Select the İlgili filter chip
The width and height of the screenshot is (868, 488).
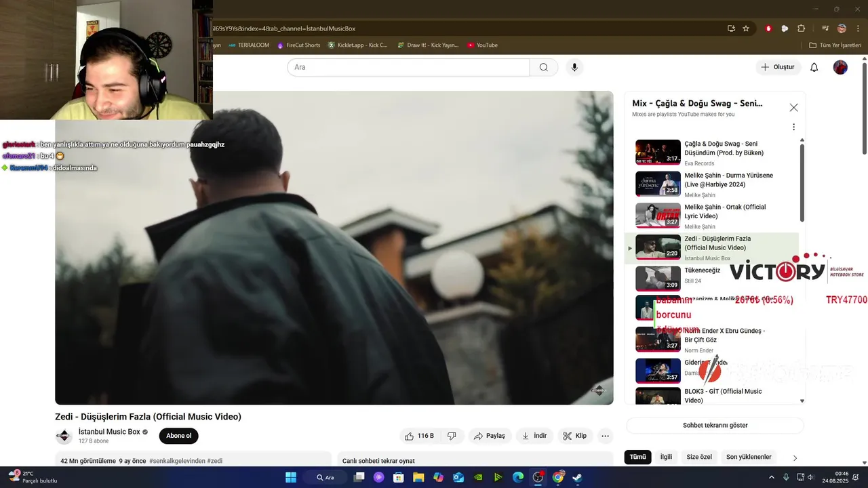point(666,457)
